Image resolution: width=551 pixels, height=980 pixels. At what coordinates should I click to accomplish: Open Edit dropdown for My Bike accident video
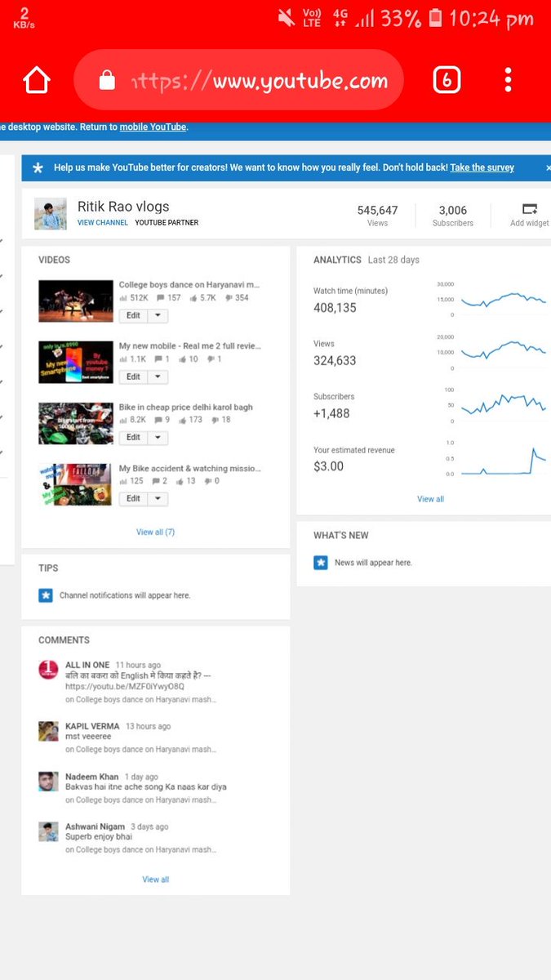pyautogui.click(x=158, y=498)
